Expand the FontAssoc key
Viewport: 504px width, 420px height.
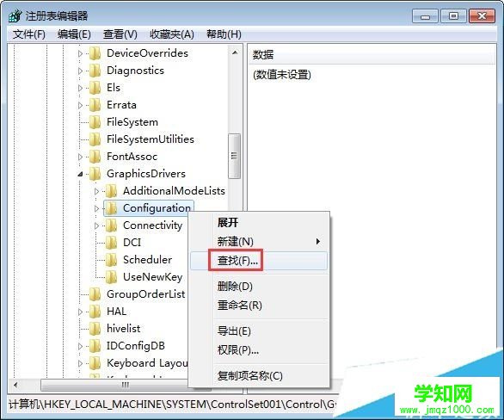[x=80, y=157]
